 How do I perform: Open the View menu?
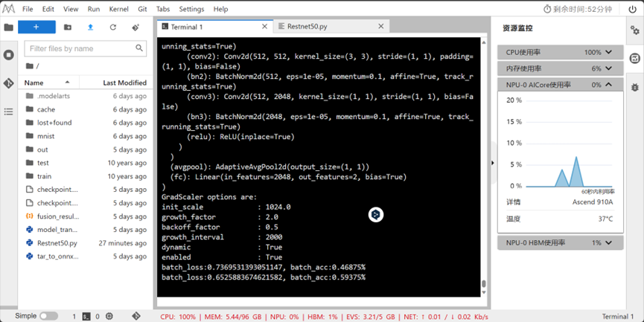pyautogui.click(x=71, y=9)
